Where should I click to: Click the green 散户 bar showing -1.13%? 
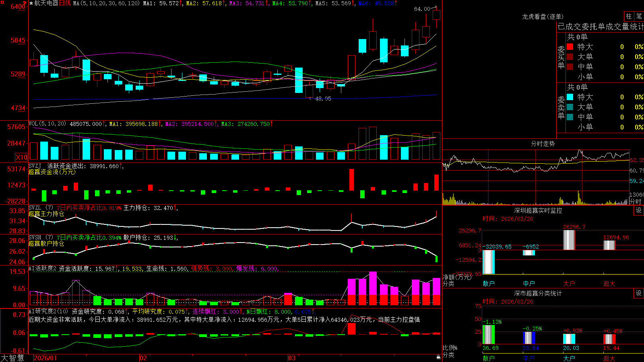coord(488,335)
